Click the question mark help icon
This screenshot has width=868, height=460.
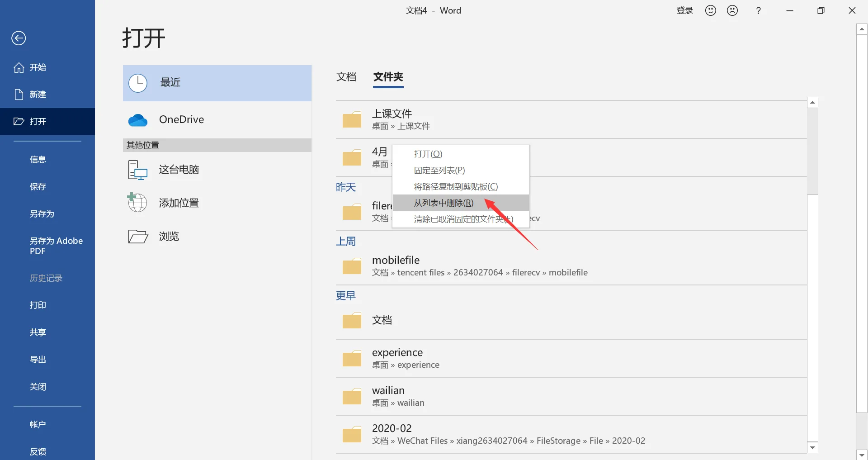point(759,10)
